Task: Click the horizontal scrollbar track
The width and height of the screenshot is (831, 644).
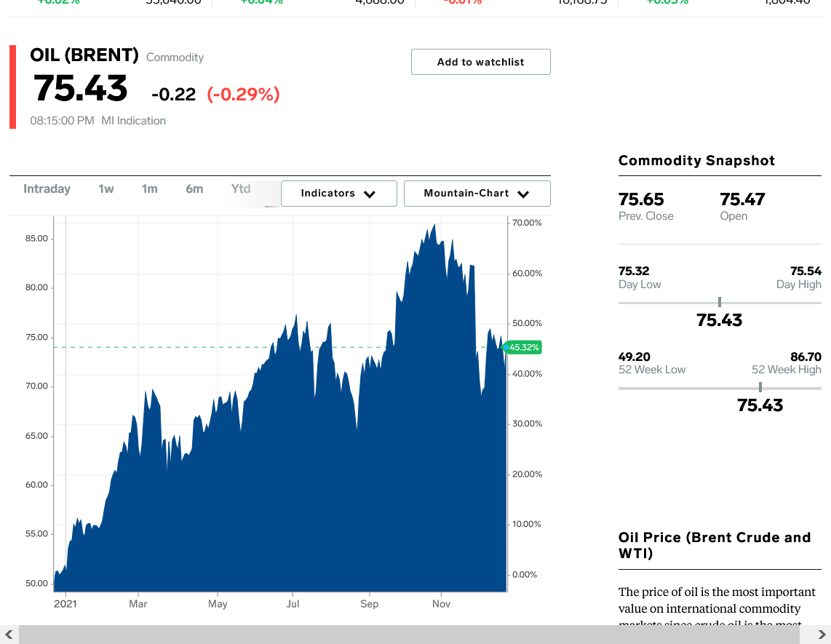Action: tap(409, 635)
